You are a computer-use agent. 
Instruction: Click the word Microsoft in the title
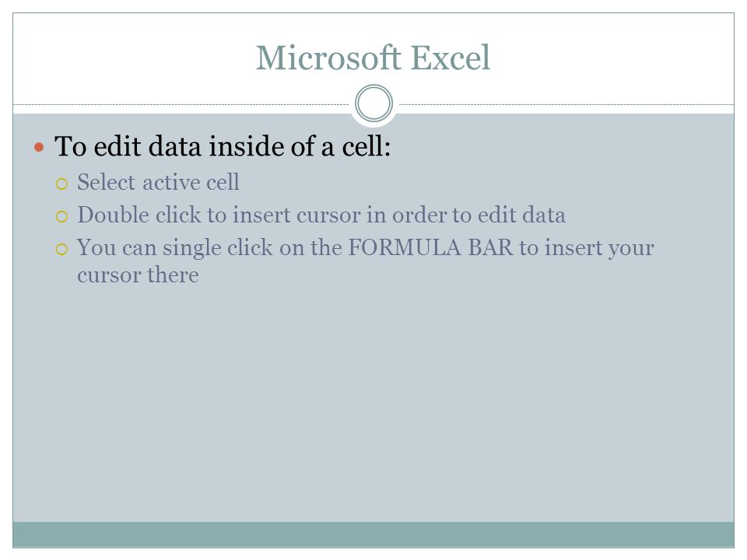point(328,58)
